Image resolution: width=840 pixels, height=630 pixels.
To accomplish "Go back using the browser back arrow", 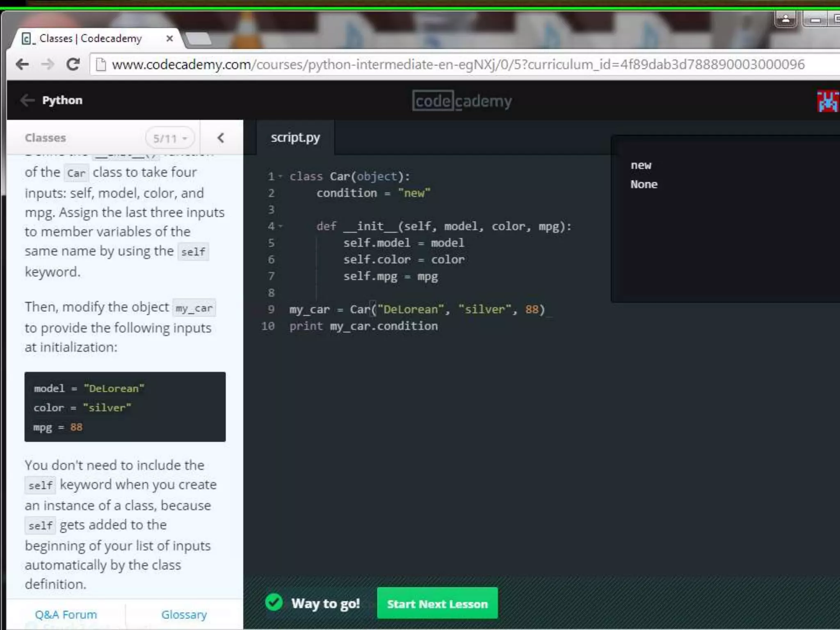I will click(22, 64).
